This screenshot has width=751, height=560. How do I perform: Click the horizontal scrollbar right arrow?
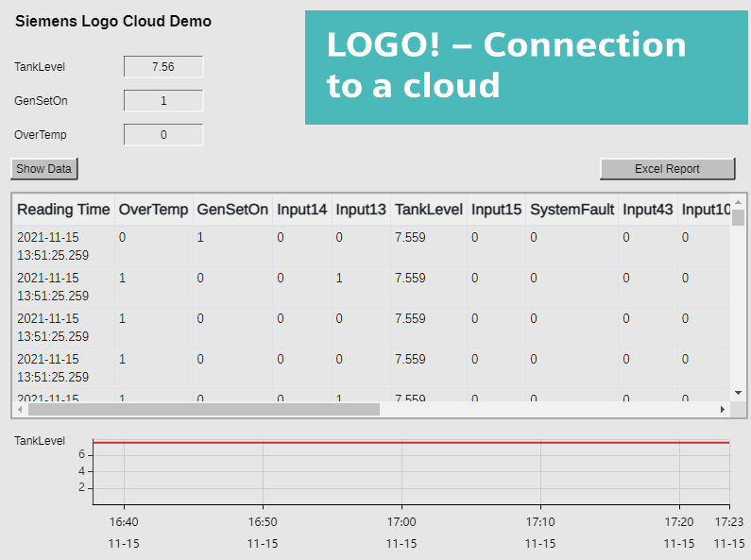pyautogui.click(x=723, y=409)
